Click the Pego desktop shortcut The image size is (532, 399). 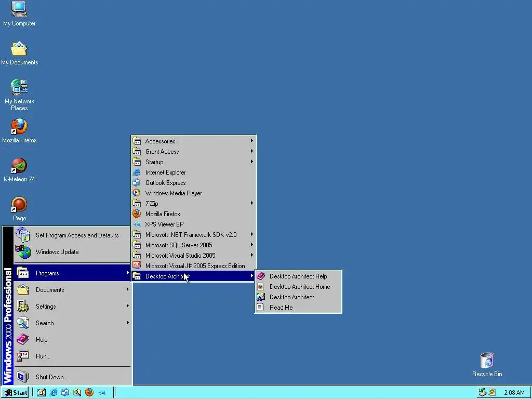(x=19, y=209)
